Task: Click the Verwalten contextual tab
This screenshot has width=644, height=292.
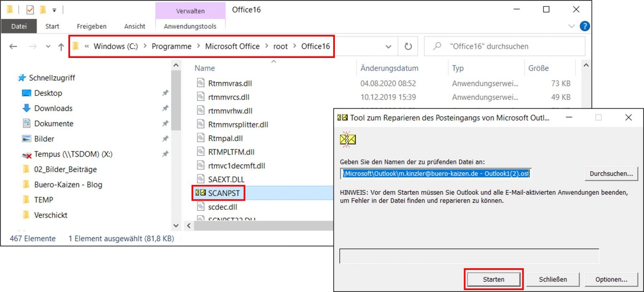Action: tap(190, 11)
